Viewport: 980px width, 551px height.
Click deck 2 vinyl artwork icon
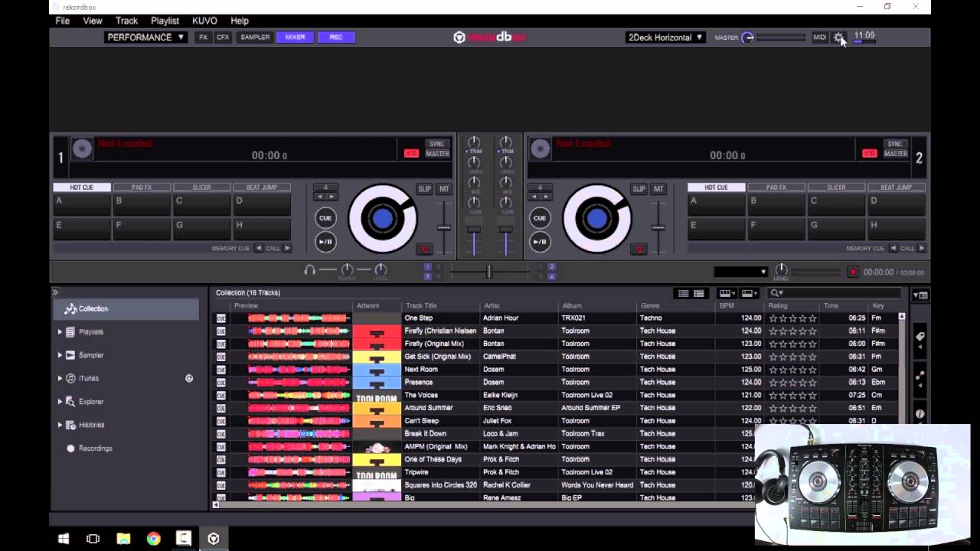(541, 148)
